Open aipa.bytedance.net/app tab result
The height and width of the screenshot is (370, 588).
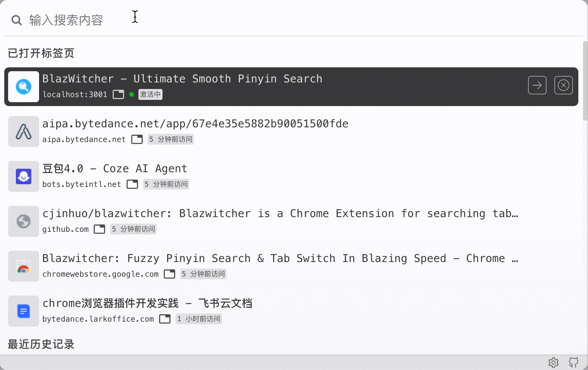pos(291,132)
